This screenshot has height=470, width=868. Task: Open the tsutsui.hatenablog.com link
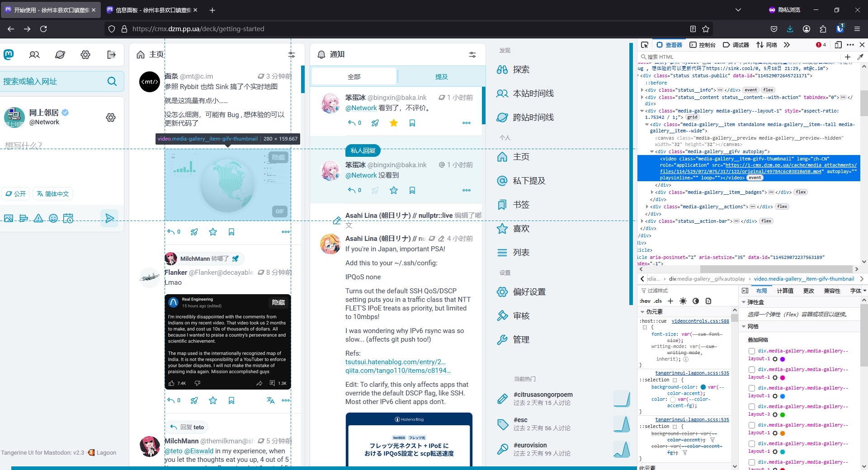tap(395, 362)
